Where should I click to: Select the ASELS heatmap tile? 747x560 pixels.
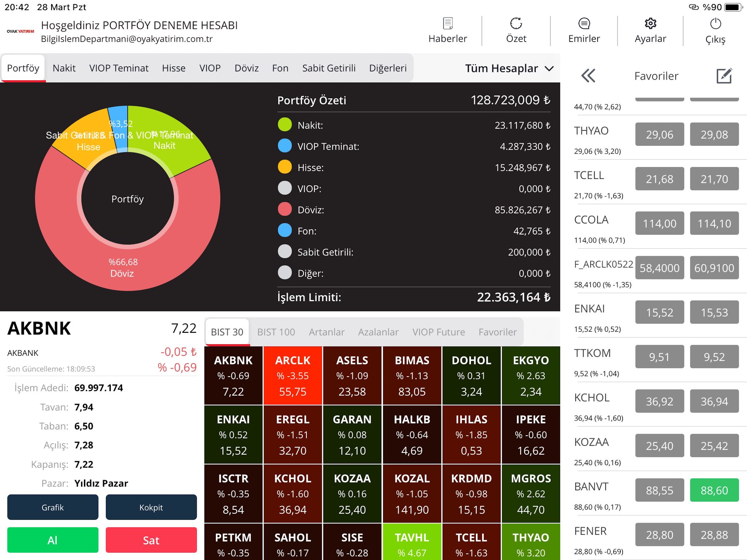point(352,376)
